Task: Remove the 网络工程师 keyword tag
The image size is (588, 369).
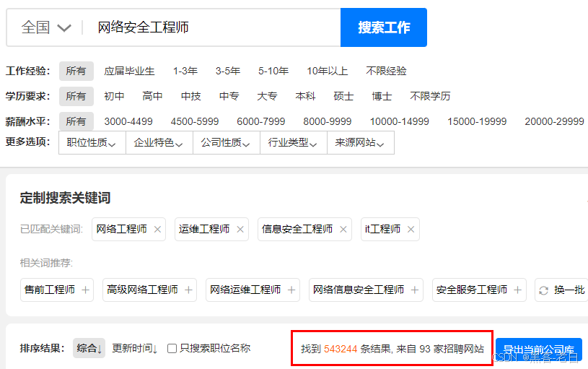Action: point(157,230)
